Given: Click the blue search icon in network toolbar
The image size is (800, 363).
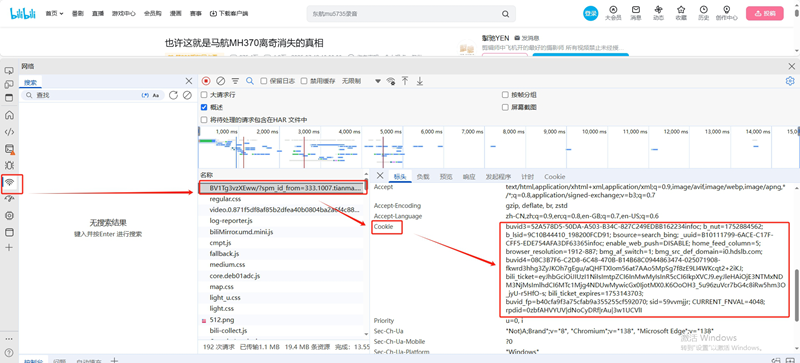Looking at the screenshot, I should pyautogui.click(x=250, y=81).
